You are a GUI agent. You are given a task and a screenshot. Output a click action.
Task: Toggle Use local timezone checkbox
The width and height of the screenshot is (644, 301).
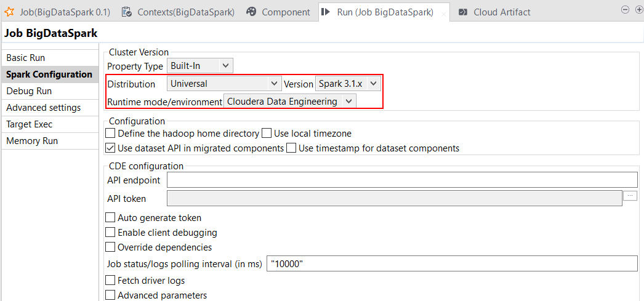[267, 133]
